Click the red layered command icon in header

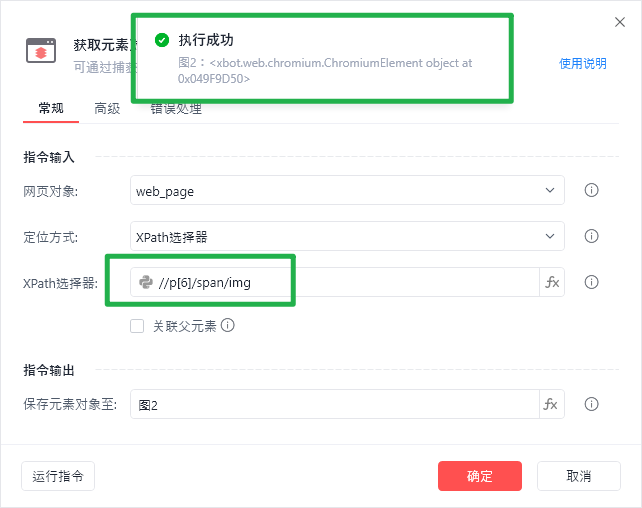click(x=41, y=50)
